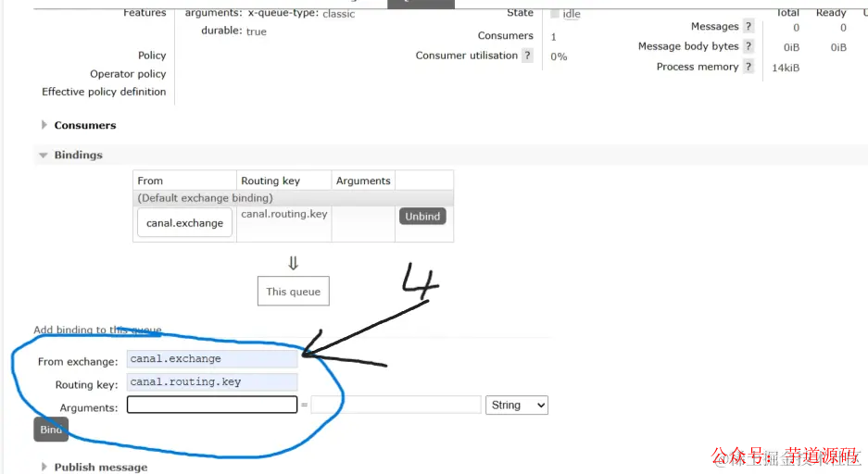This screenshot has height=474, width=868.
Task: Focus the From exchange input field
Action: tap(212, 359)
